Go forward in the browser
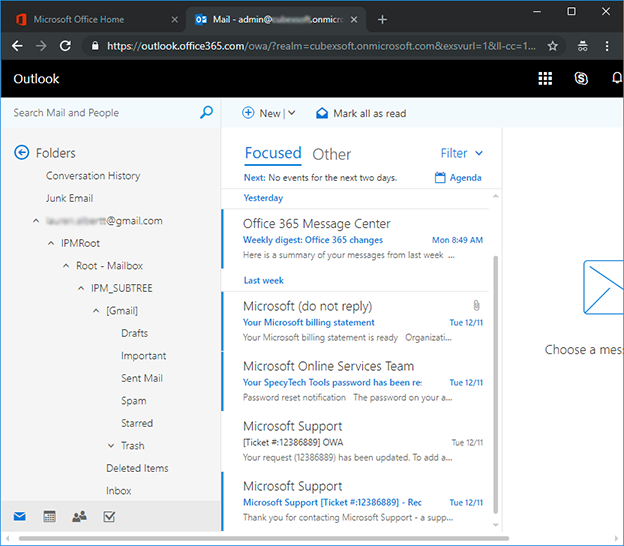 [x=41, y=46]
